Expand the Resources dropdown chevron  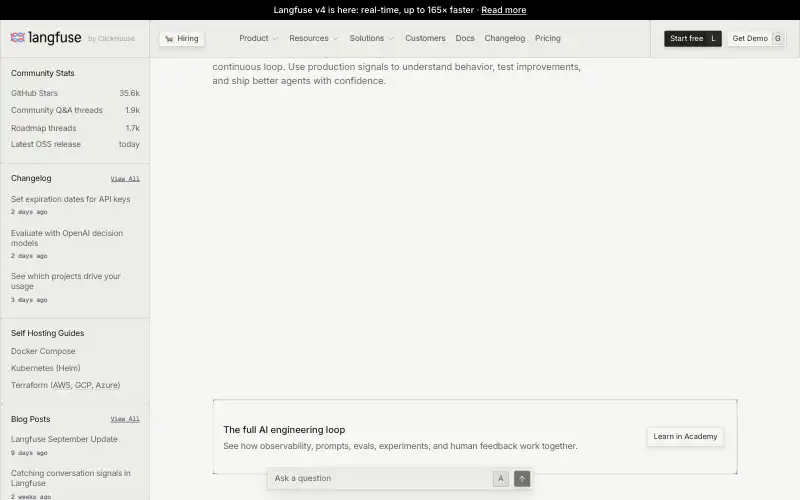point(335,39)
